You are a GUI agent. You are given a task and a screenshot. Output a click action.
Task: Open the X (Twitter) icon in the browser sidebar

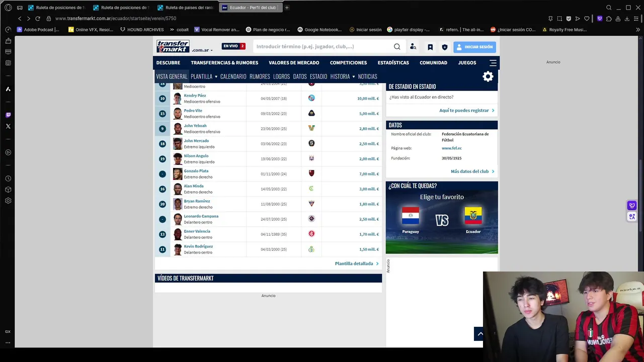tap(8, 126)
